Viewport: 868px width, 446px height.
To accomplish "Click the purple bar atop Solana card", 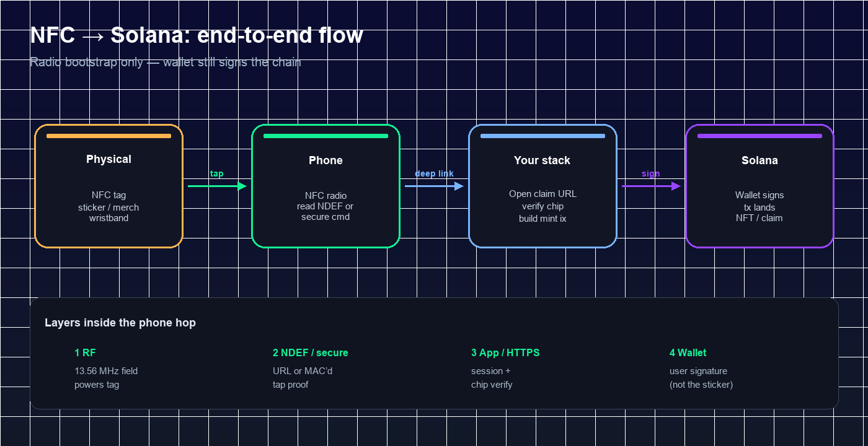I will click(x=759, y=136).
